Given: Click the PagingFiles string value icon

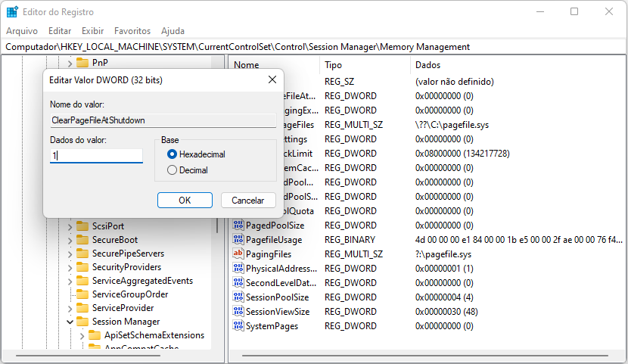Looking at the screenshot, I should tap(238, 254).
